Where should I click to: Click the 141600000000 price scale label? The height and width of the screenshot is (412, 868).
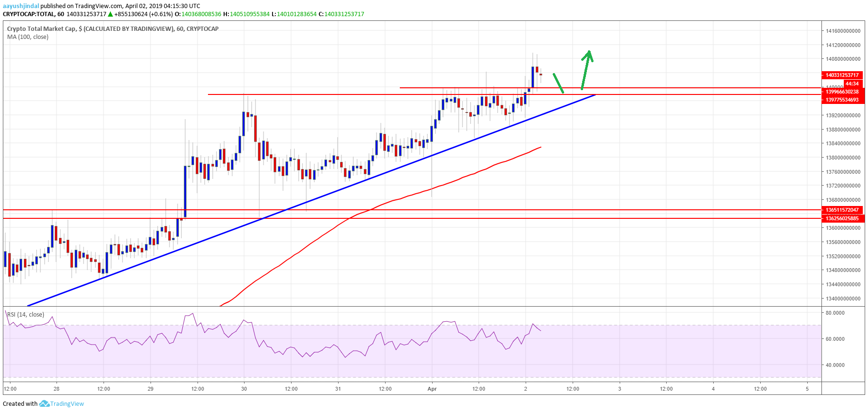pos(843,31)
